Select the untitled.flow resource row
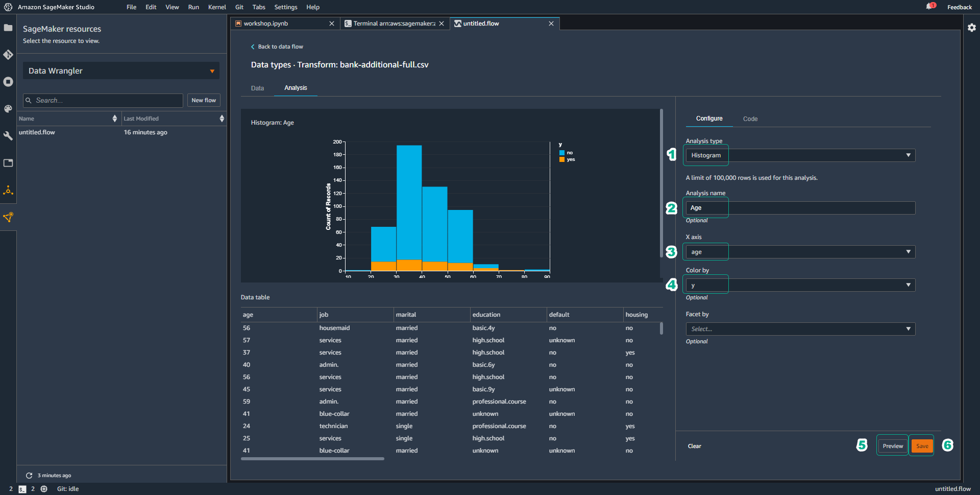Viewport: 980px width, 495px height. coord(121,132)
